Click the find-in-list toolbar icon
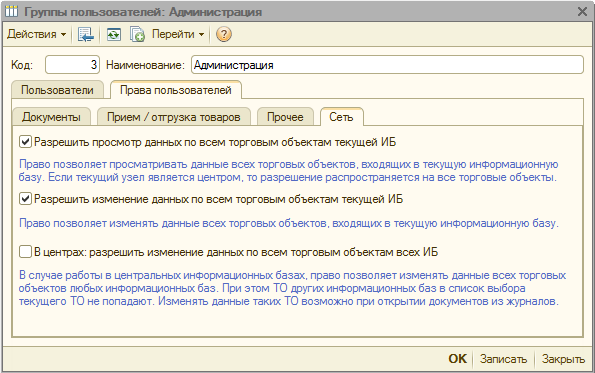Image resolution: width=595 pixels, height=373 pixels. (86, 35)
